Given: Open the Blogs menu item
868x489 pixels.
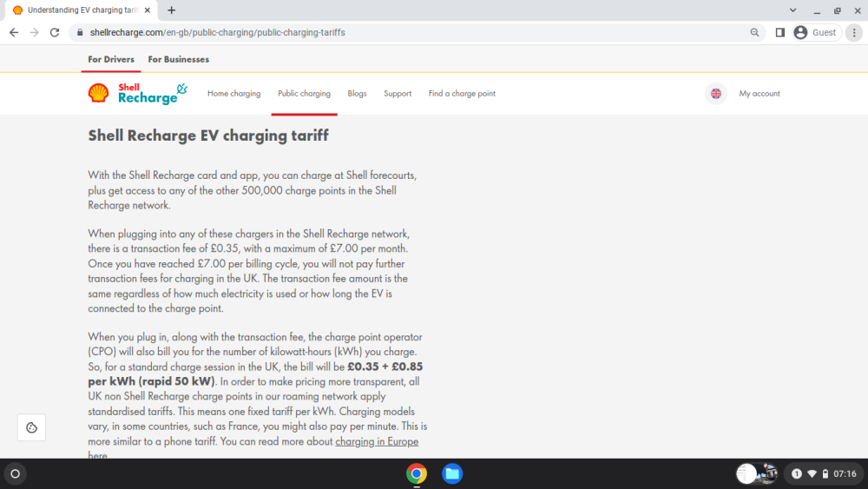Looking at the screenshot, I should click(x=357, y=94).
